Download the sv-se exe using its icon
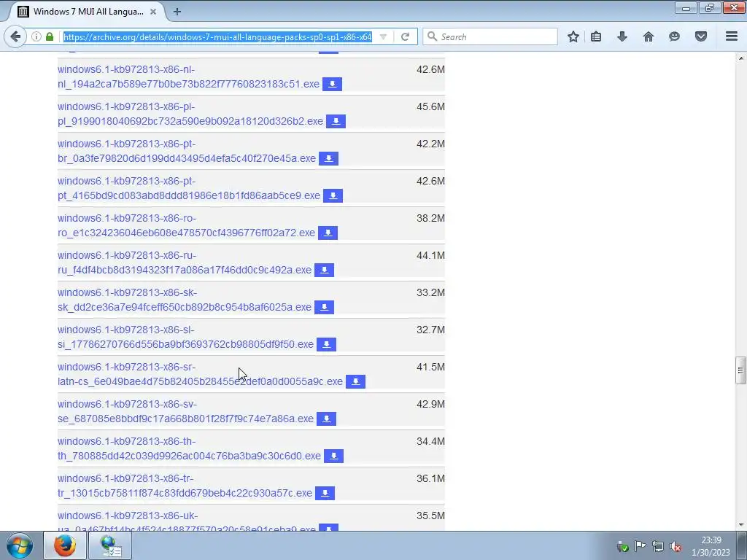 click(x=326, y=419)
